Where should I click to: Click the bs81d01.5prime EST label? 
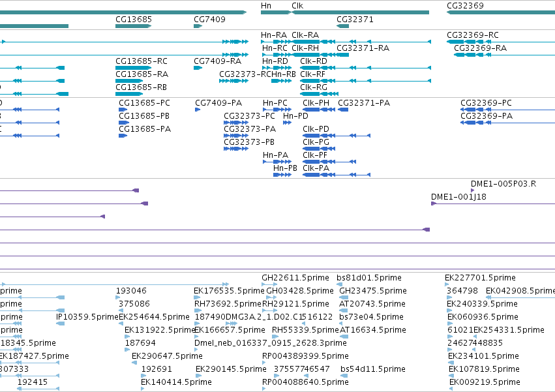point(369,278)
